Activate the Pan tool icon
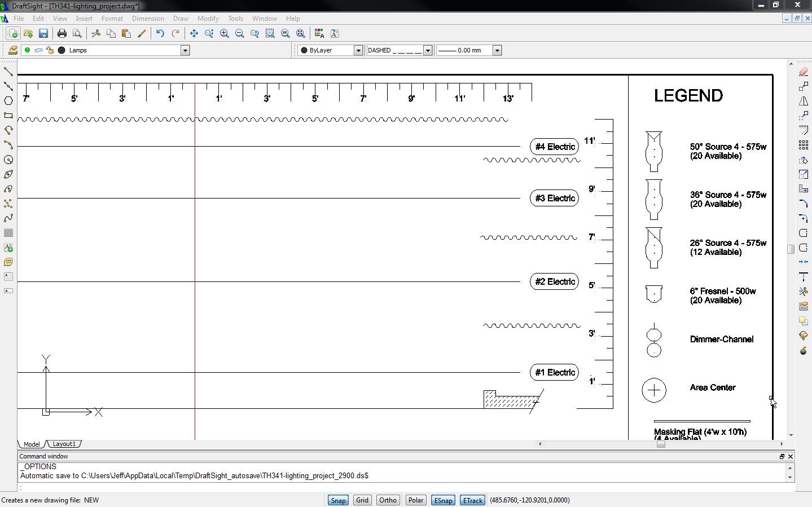This screenshot has width=812, height=507. (x=194, y=34)
